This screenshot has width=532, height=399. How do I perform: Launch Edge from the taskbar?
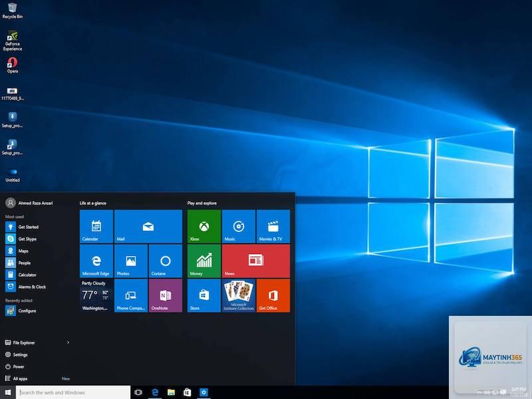click(x=155, y=392)
